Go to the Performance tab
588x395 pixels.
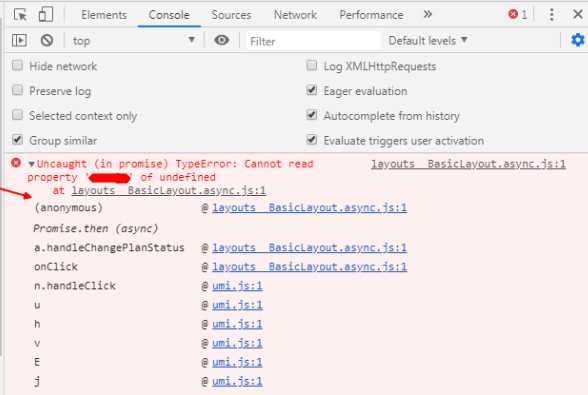tap(371, 15)
